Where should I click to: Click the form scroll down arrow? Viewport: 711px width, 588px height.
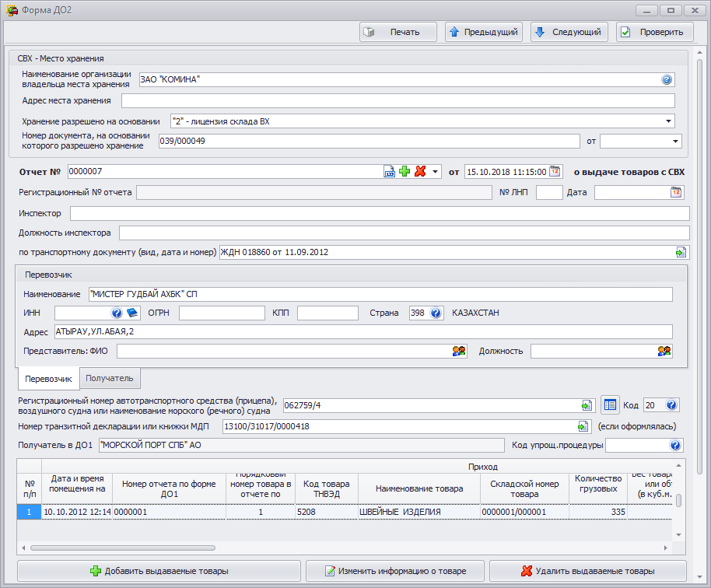tap(699, 578)
